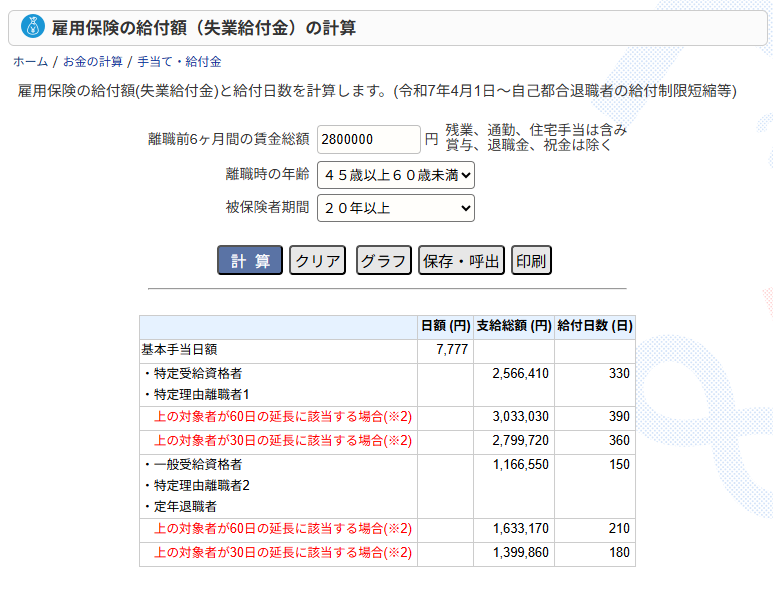The width and height of the screenshot is (773, 589).
Task: Click the クリア button
Action: coord(318,261)
